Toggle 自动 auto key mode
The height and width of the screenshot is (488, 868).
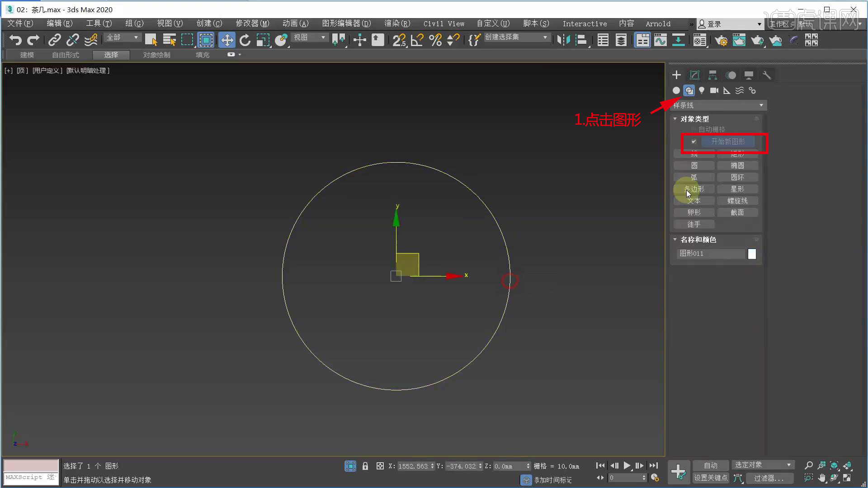(711, 465)
